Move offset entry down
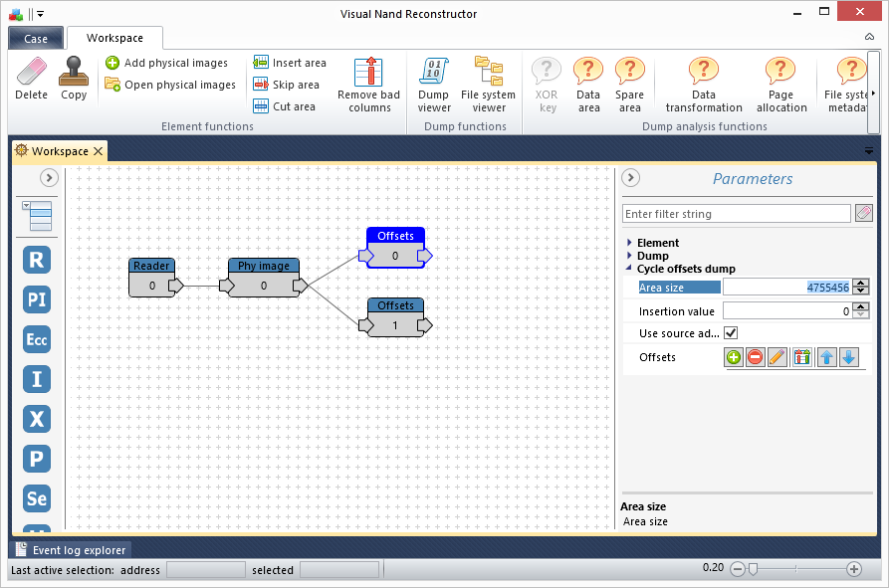The image size is (889, 588). click(x=849, y=357)
